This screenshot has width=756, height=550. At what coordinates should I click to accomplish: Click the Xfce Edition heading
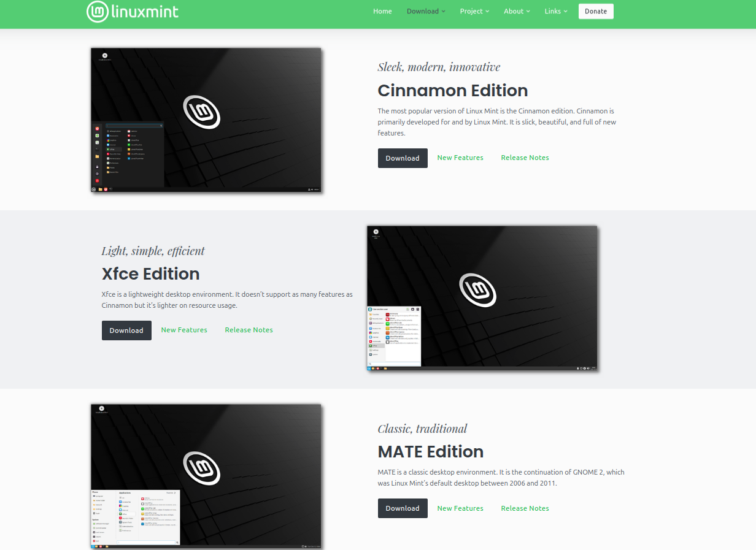click(x=151, y=273)
